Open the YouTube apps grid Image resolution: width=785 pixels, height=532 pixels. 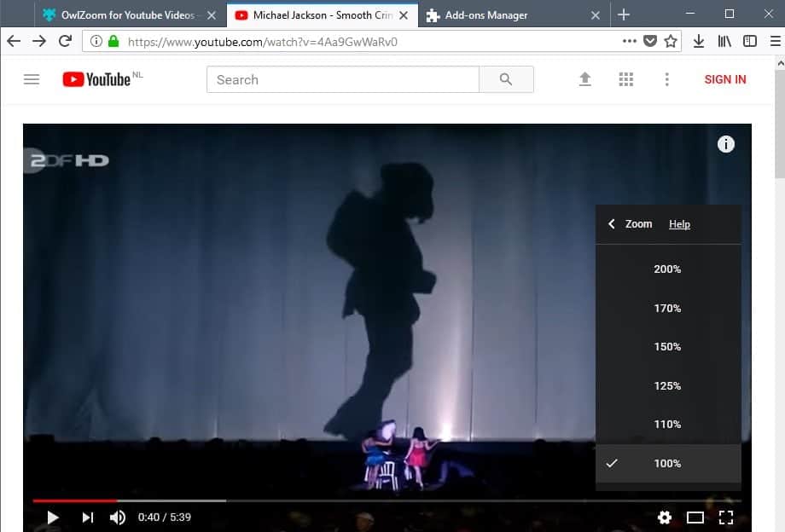625,78
